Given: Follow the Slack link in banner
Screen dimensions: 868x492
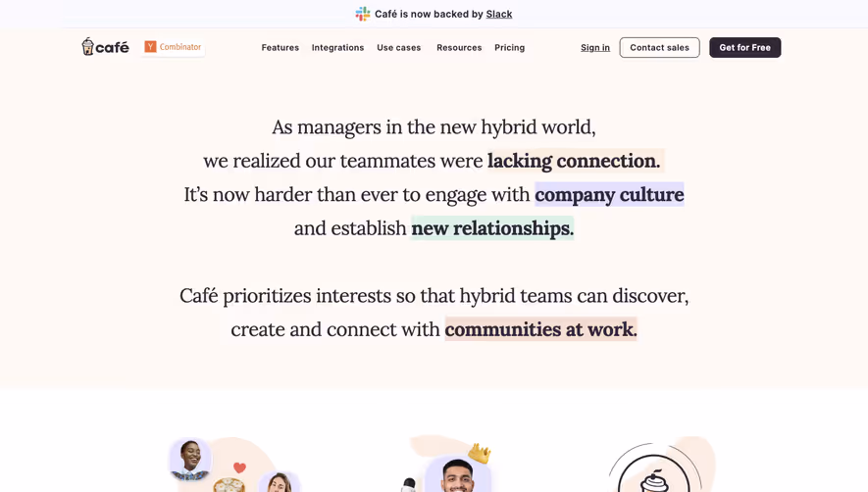Looking at the screenshot, I should click(x=499, y=14).
